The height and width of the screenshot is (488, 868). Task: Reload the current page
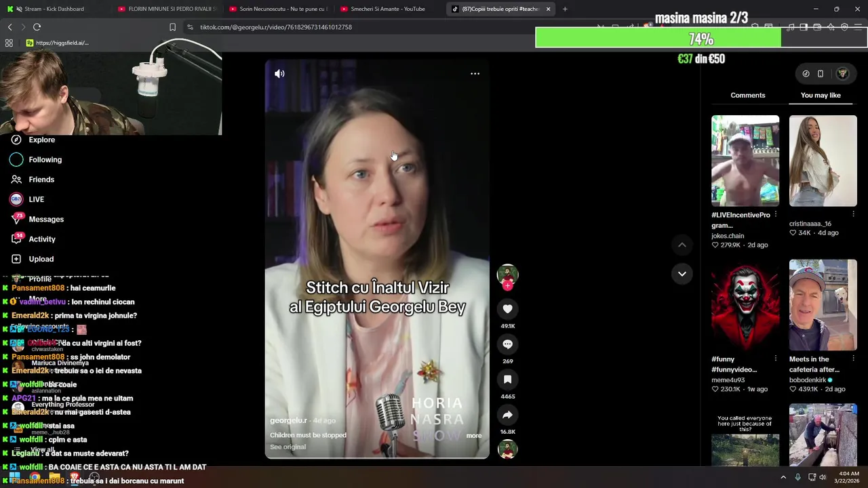pyautogui.click(x=37, y=27)
